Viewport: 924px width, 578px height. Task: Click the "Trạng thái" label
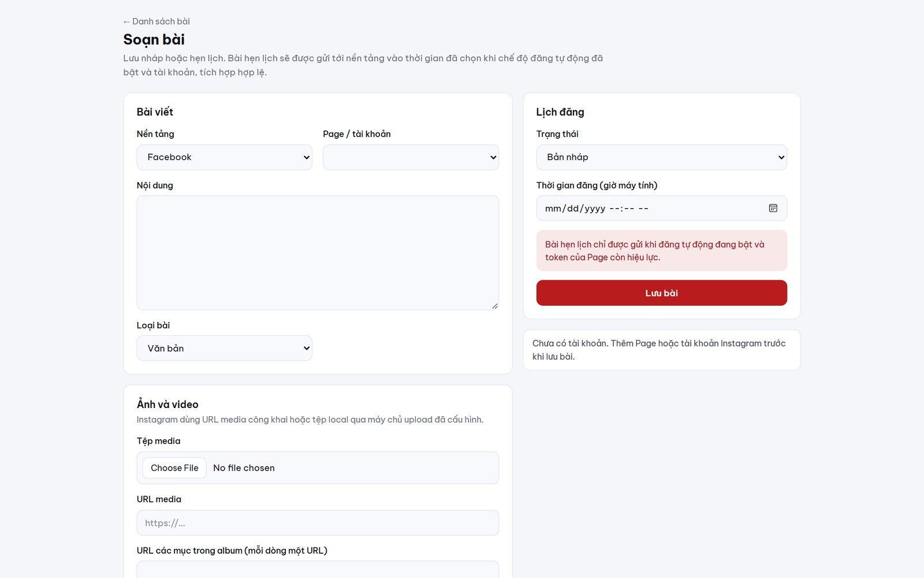tap(557, 134)
